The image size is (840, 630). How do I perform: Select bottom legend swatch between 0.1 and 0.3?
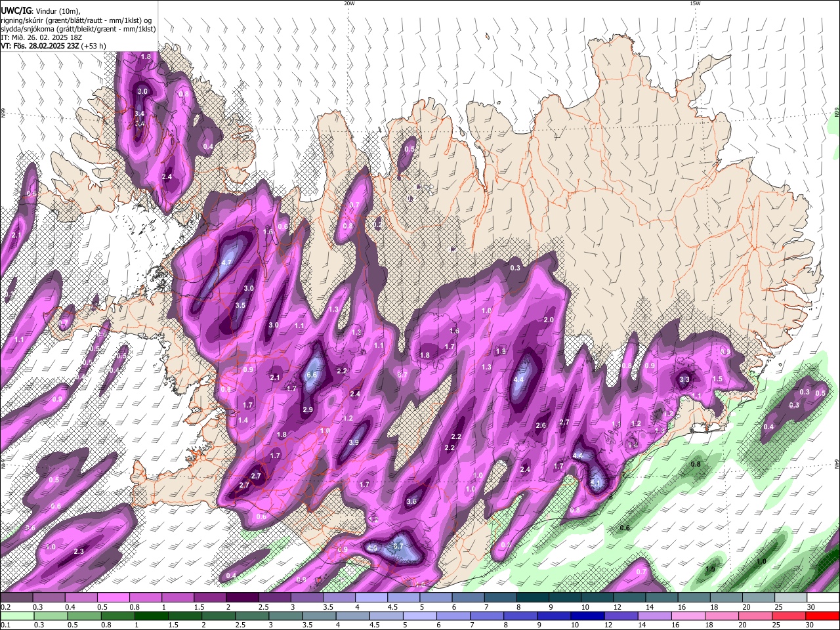pyautogui.click(x=18, y=616)
